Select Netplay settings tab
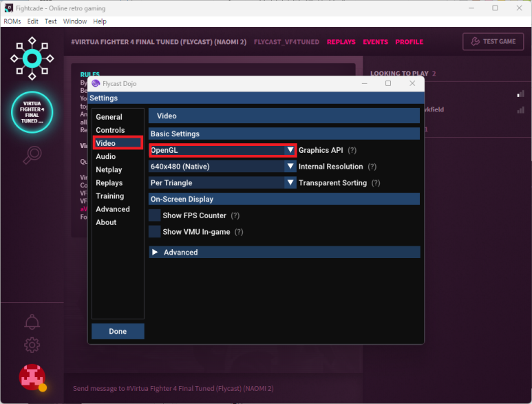The width and height of the screenshot is (532, 404). coord(109,169)
